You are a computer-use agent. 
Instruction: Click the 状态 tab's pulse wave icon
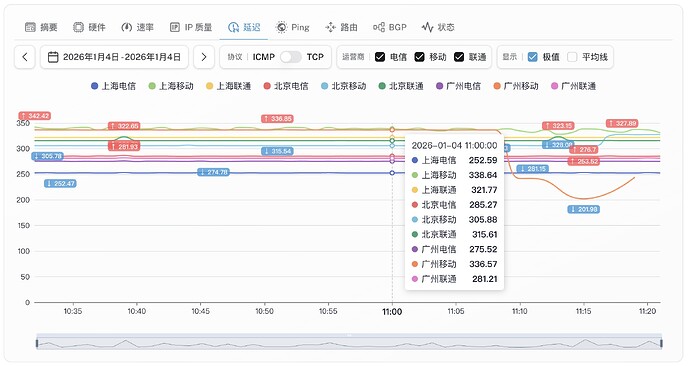tap(427, 27)
